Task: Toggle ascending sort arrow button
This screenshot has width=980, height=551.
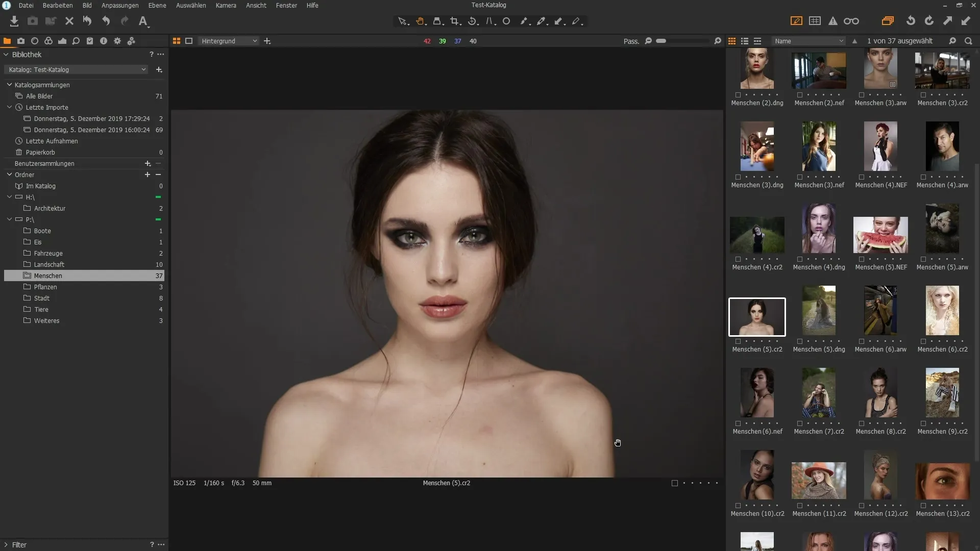Action: tap(854, 41)
